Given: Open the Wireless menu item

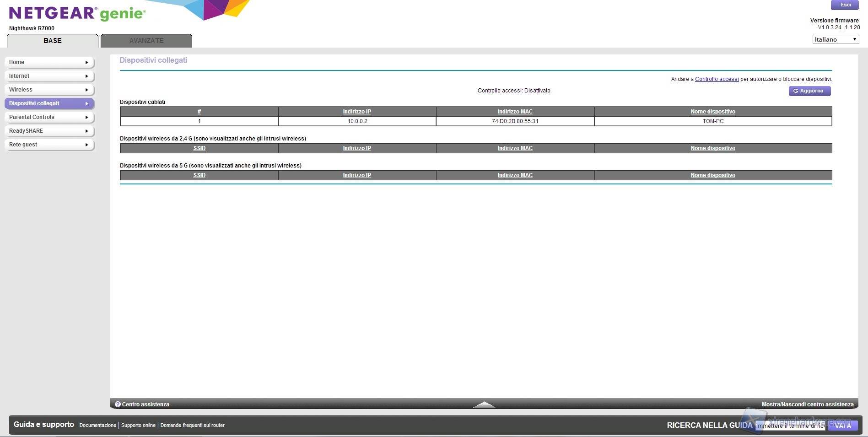Looking at the screenshot, I should coord(49,90).
